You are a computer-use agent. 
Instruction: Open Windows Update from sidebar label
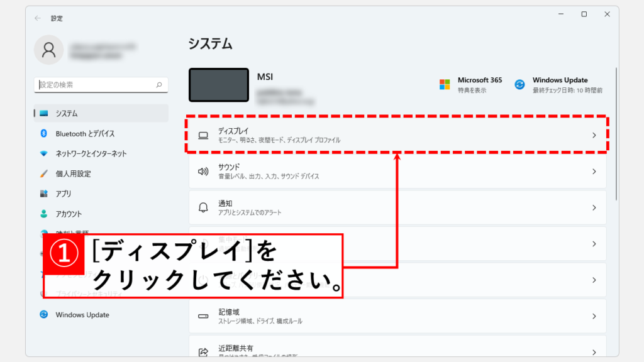82,315
